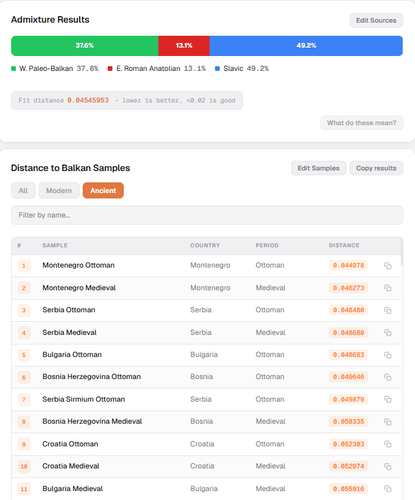Open Edit Sources for admixture
Screen dimensions: 415x500
click(x=376, y=20)
